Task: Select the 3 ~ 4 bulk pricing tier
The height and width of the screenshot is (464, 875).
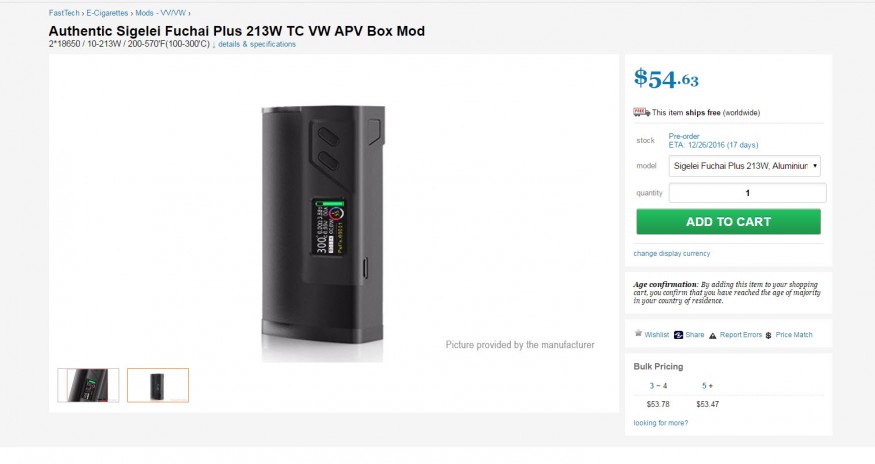Action: [x=658, y=385]
